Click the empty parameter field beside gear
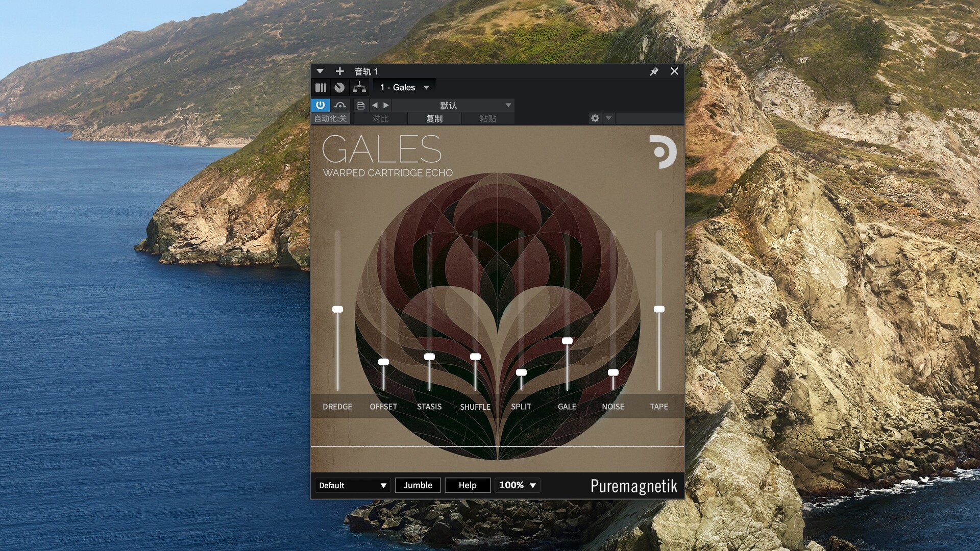980x551 pixels. coord(649,118)
